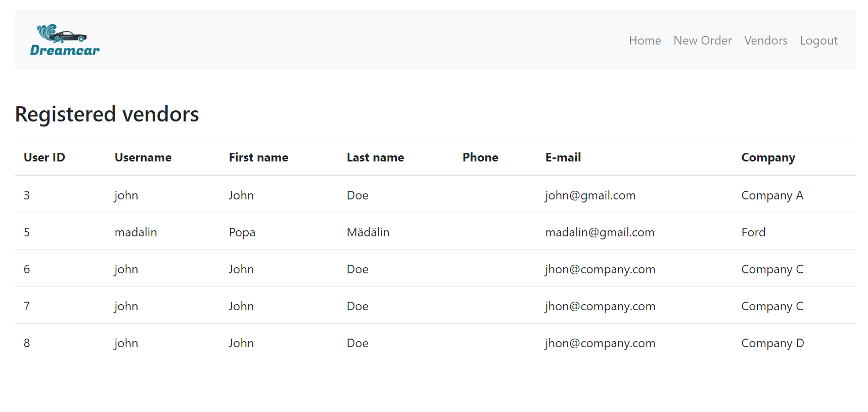Click Company D cell
Image resolution: width=868 pixels, height=412 pixels.
coord(772,343)
